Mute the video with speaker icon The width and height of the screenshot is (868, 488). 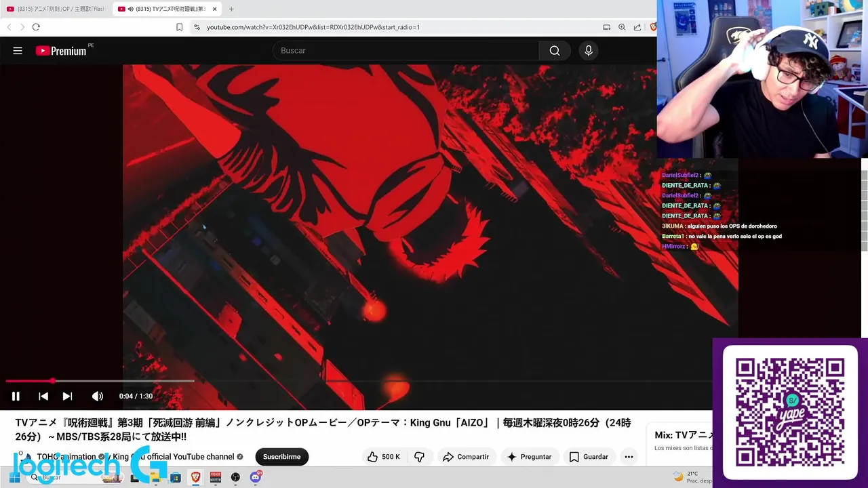click(98, 396)
